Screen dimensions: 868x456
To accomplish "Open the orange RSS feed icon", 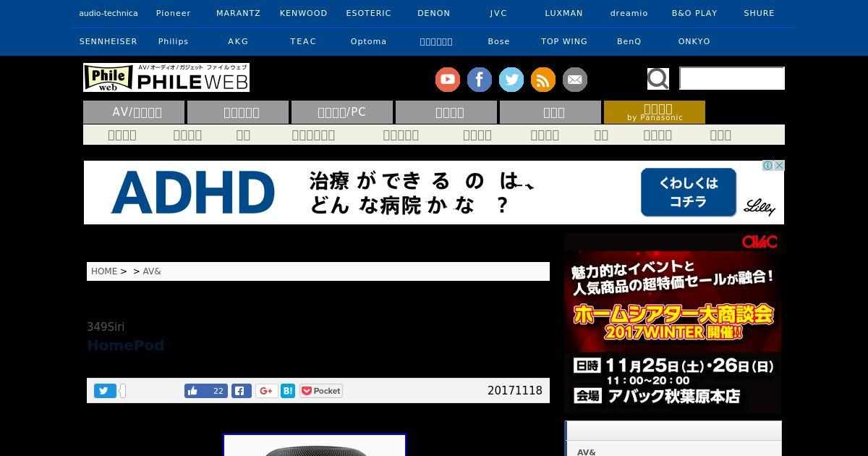I will point(543,80).
